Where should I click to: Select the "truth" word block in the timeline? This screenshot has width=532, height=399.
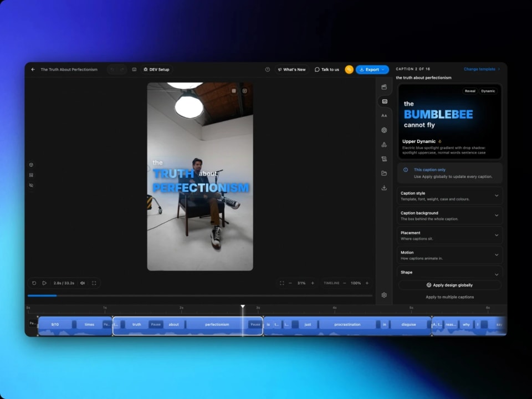pyautogui.click(x=137, y=325)
